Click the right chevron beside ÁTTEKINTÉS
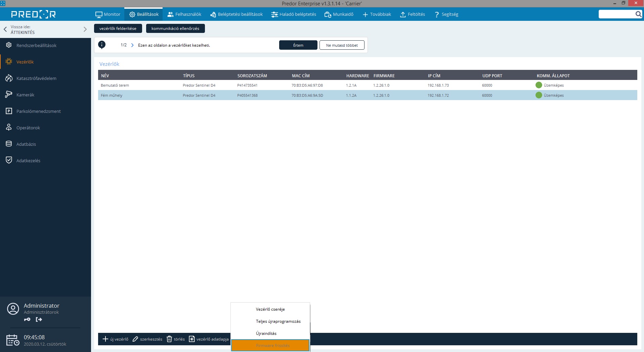644x352 pixels. [x=85, y=29]
